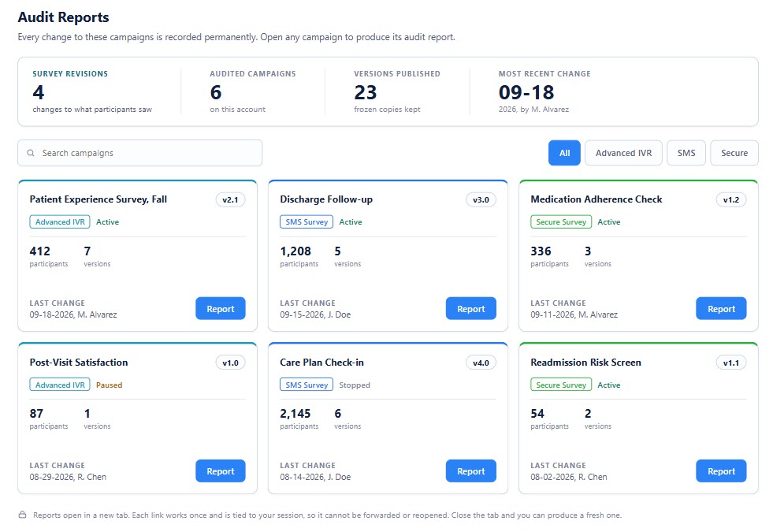Click Advanced IVR tag on Post-Visit Satisfaction card
Image resolution: width=773 pixels, height=532 pixels.
60,385
